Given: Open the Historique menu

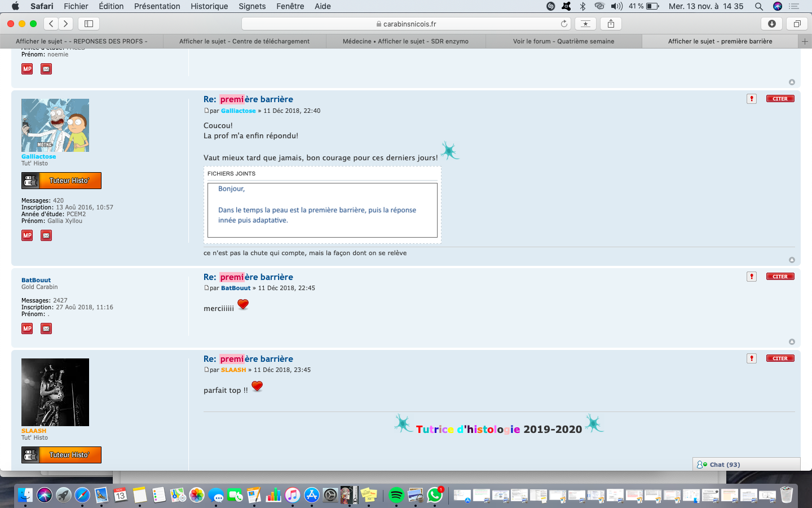Looking at the screenshot, I should pos(209,6).
